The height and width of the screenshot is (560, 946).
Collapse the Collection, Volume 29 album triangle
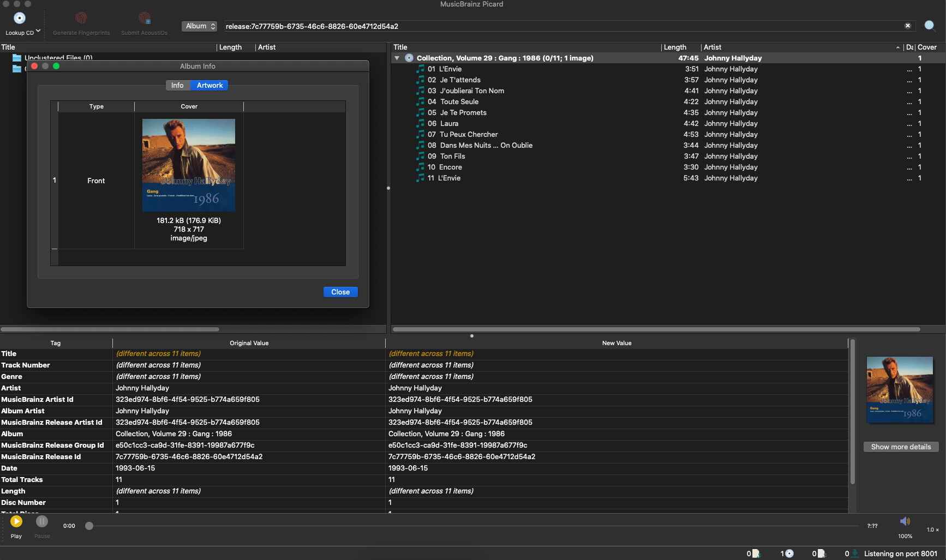tap(397, 58)
